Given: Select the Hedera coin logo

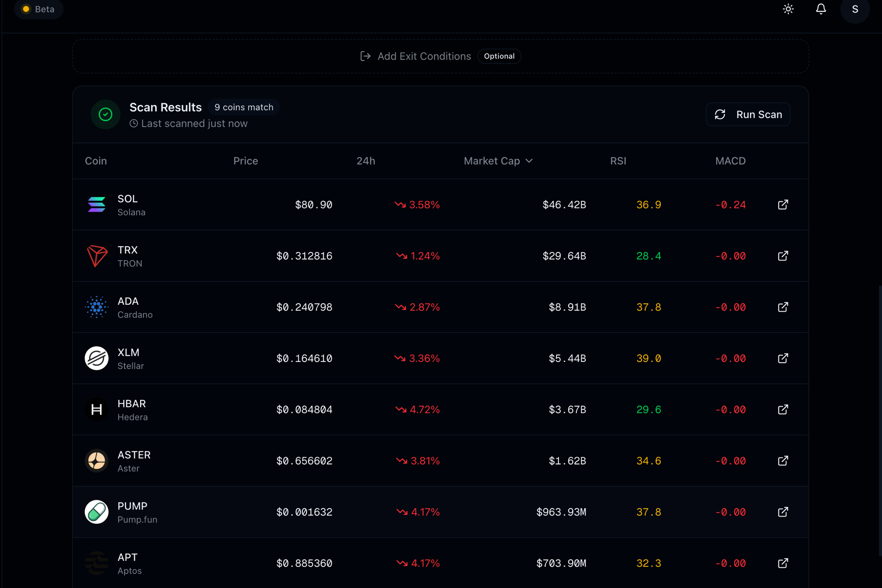Looking at the screenshot, I should [x=97, y=409].
